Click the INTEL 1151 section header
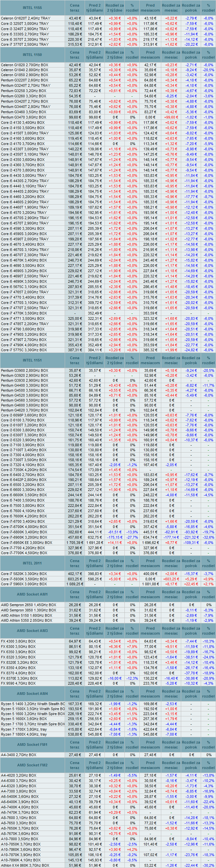This screenshot has height=868, width=216. click(x=33, y=360)
